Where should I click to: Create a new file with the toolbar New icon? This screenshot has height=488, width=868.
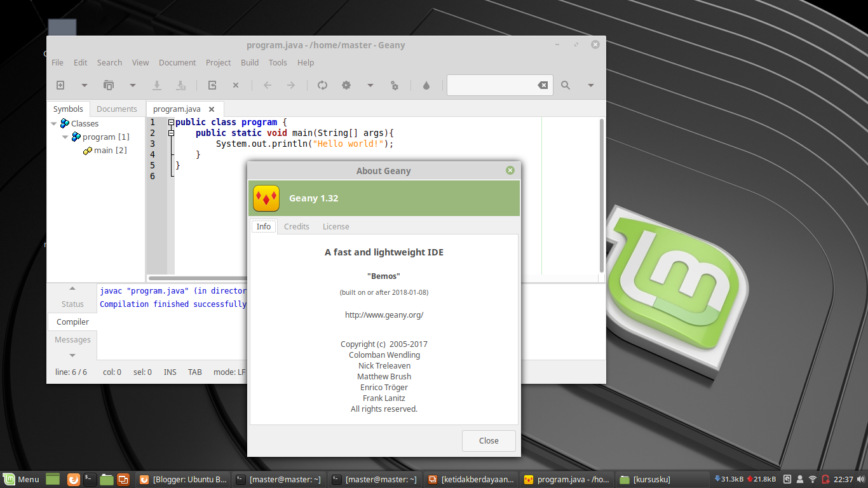coord(60,85)
